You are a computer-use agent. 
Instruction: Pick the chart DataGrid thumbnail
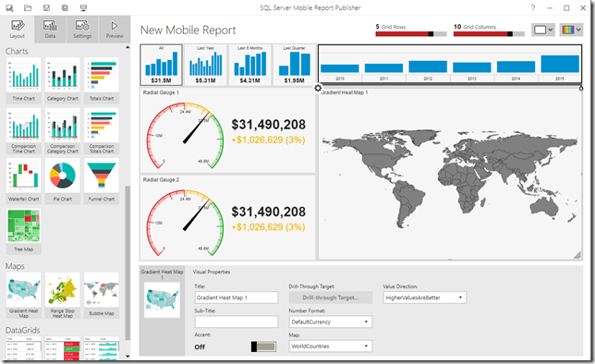pos(102,347)
